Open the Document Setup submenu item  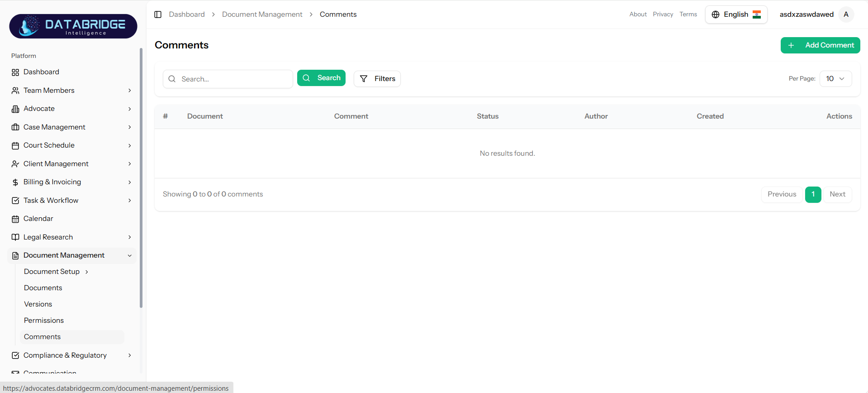point(52,272)
